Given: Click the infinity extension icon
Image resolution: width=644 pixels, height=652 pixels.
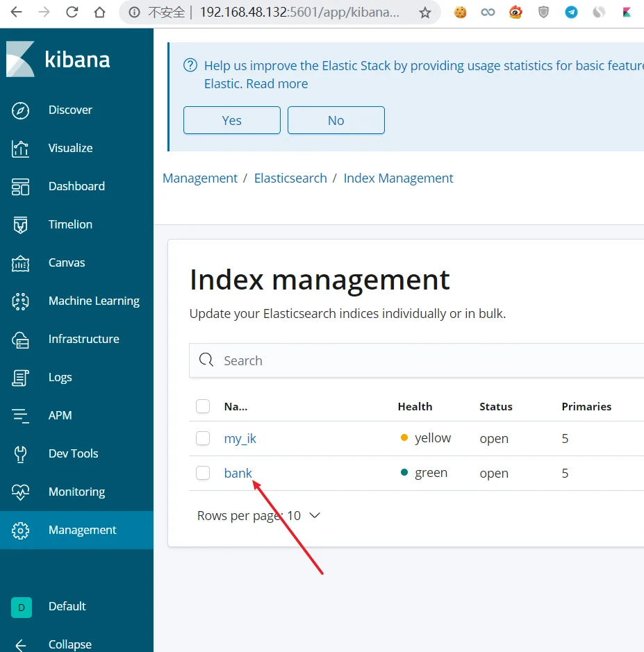Looking at the screenshot, I should tap(488, 12).
